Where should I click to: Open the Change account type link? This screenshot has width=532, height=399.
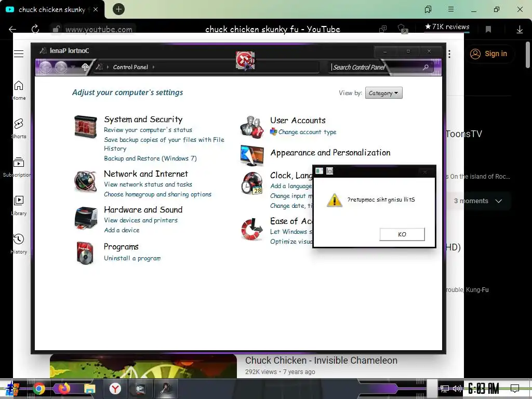[x=308, y=132]
